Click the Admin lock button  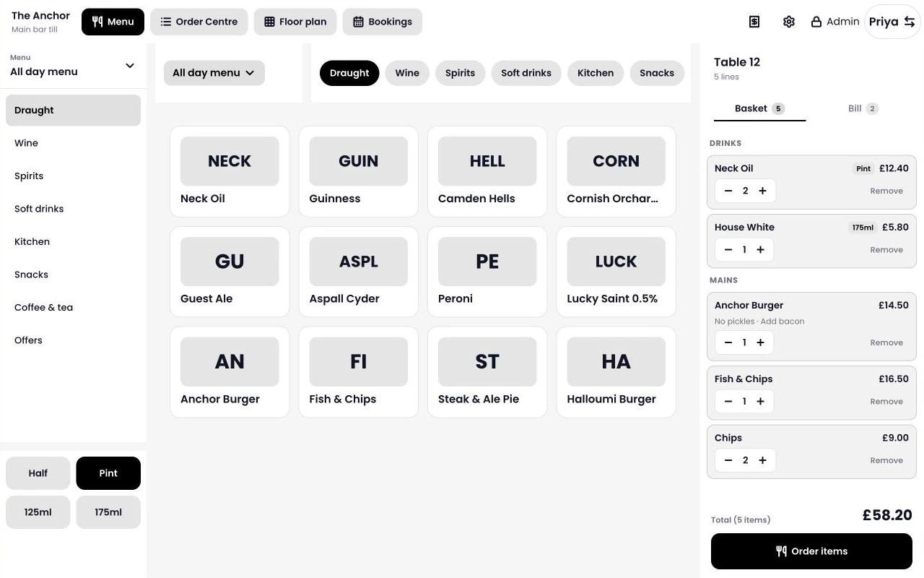point(835,22)
